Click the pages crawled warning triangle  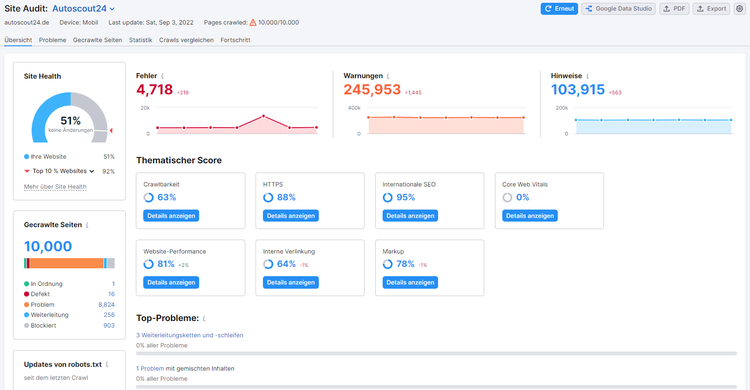253,22
